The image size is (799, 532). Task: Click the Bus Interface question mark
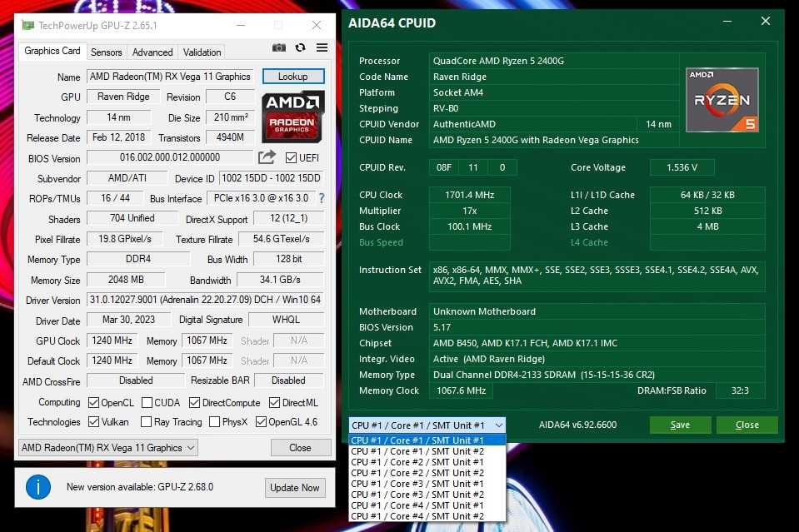point(322,198)
